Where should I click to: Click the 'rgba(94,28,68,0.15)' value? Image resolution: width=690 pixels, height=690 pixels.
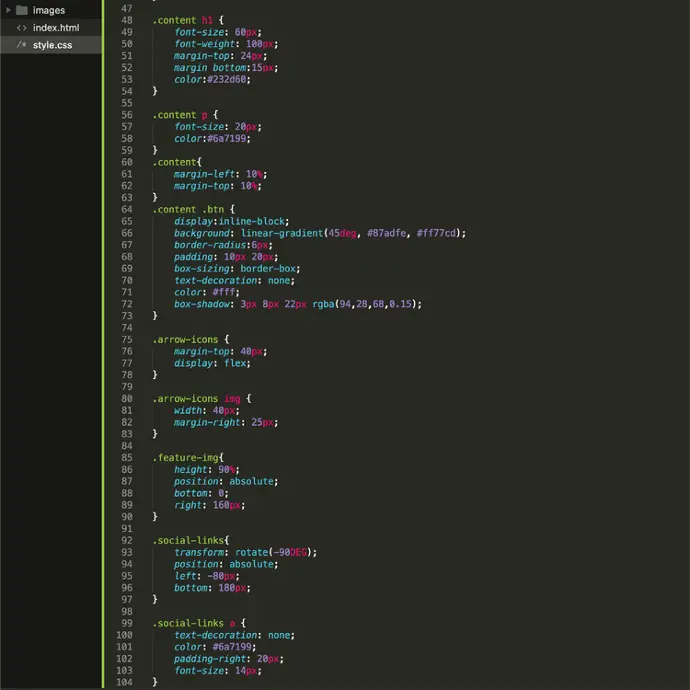pos(364,304)
